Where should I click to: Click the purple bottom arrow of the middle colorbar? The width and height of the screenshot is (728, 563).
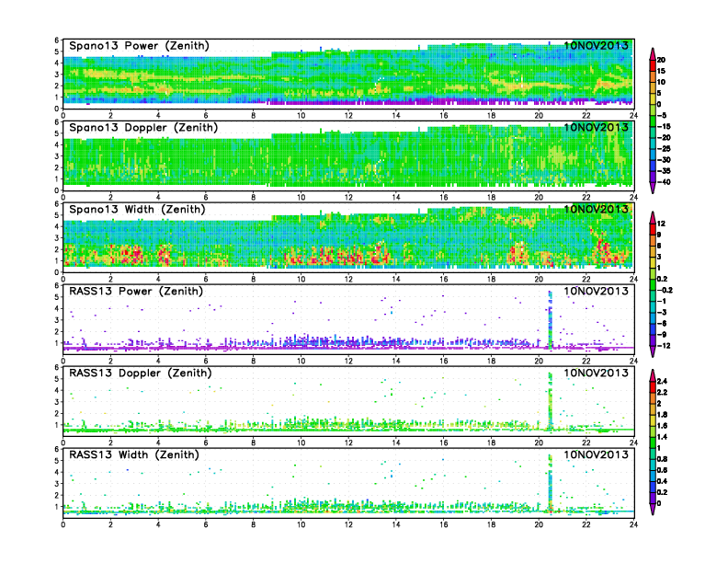(653, 351)
